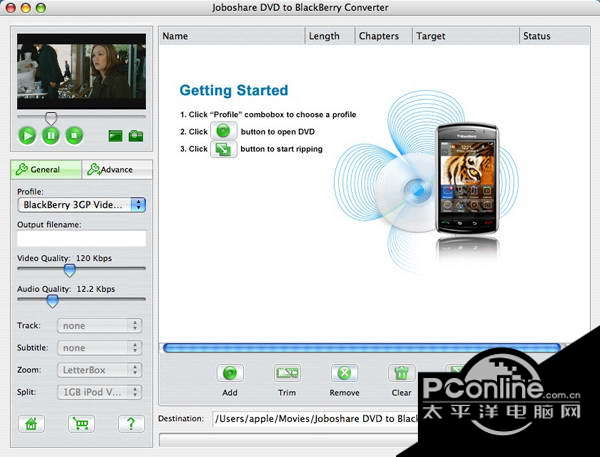Click the Output filename field
The height and width of the screenshot is (457, 600).
tap(82, 238)
